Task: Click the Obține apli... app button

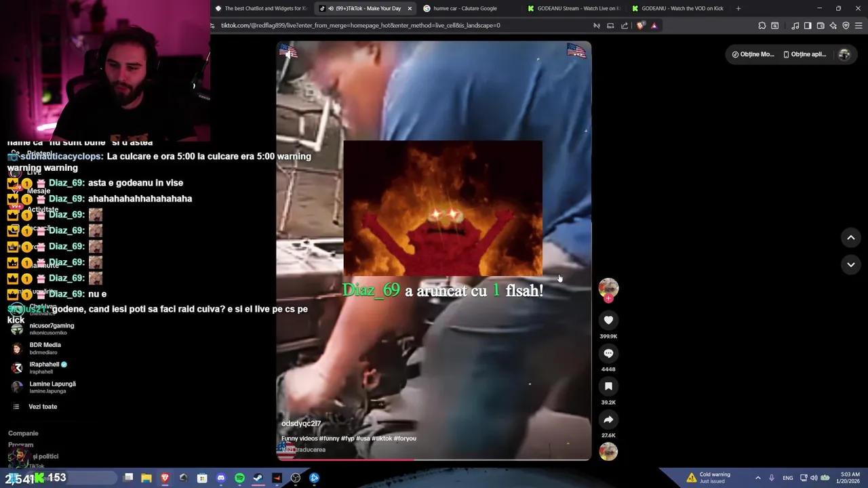Action: click(805, 54)
